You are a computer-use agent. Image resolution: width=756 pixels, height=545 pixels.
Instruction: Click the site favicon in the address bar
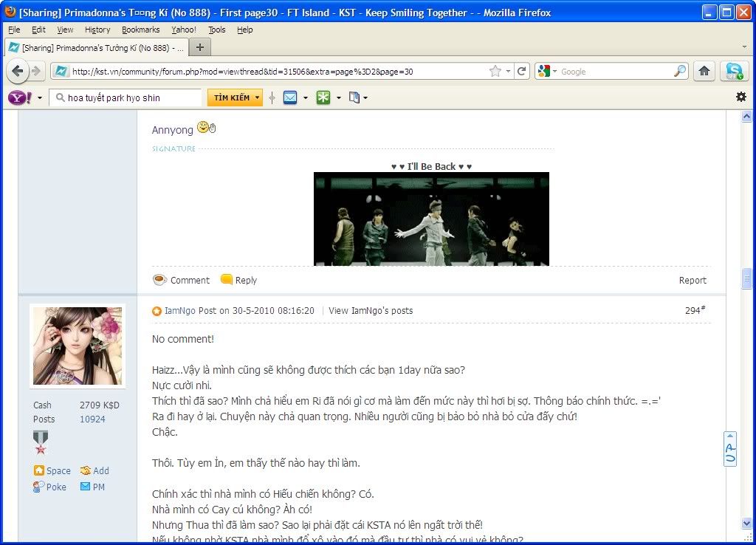pyautogui.click(x=61, y=72)
